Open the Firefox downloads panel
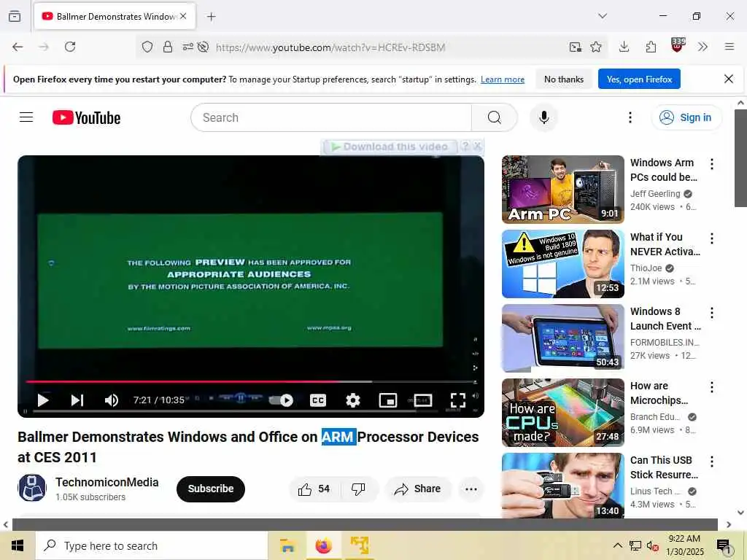Screen dimensions: 747x560 pos(624,47)
